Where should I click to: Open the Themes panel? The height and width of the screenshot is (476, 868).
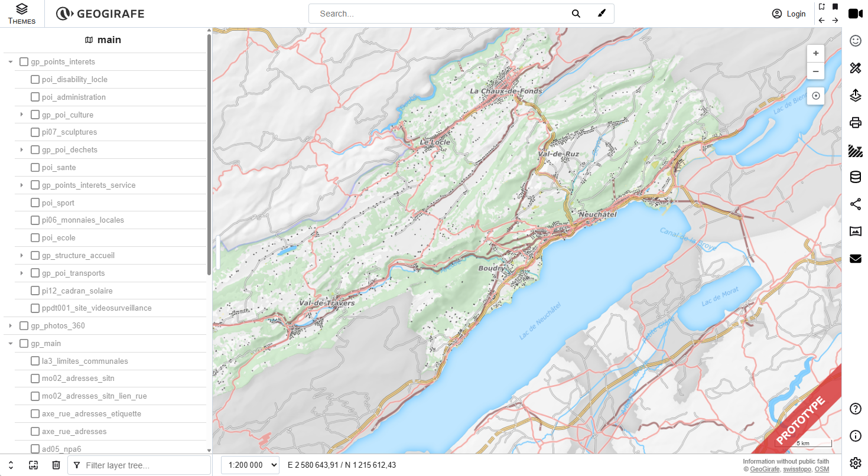click(22, 14)
